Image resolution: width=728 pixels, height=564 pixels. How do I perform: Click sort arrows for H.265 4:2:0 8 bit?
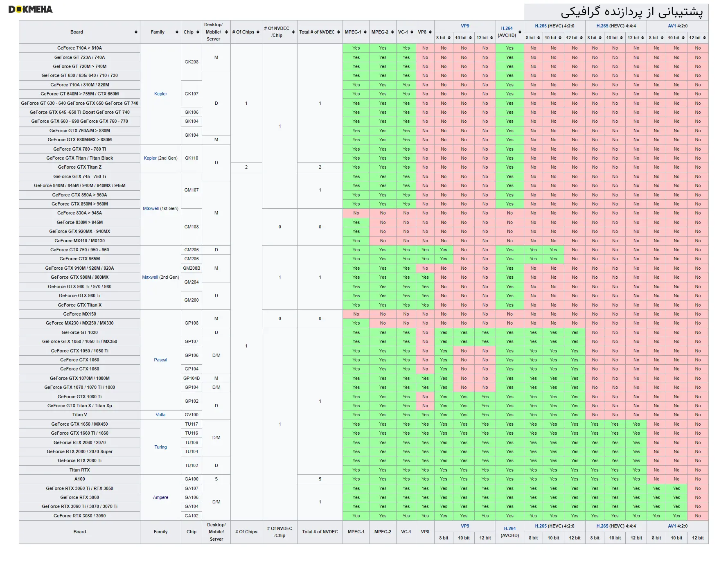pyautogui.click(x=539, y=38)
